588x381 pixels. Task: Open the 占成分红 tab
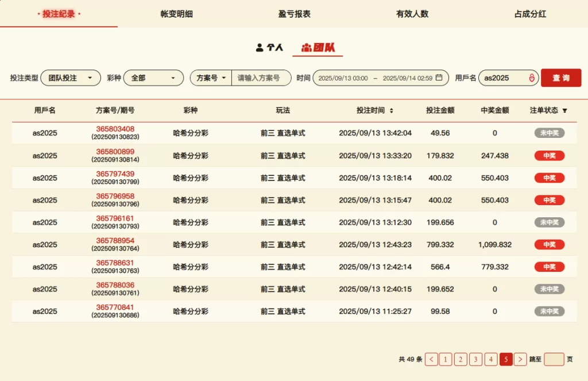pos(529,14)
